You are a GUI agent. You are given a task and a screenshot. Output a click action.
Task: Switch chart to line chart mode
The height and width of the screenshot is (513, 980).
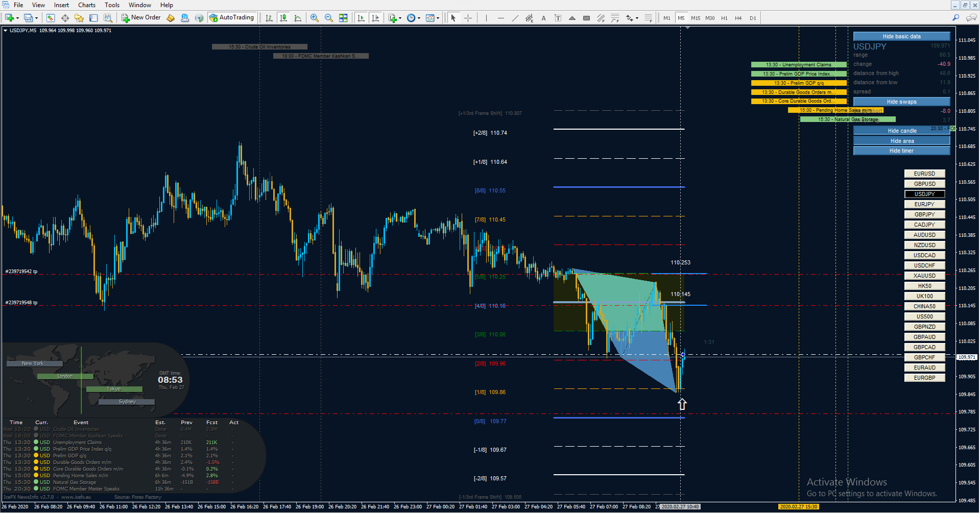(x=298, y=18)
